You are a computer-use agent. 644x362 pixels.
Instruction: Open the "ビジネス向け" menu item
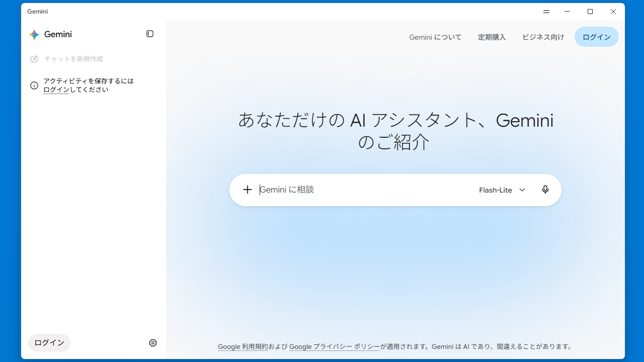[543, 37]
